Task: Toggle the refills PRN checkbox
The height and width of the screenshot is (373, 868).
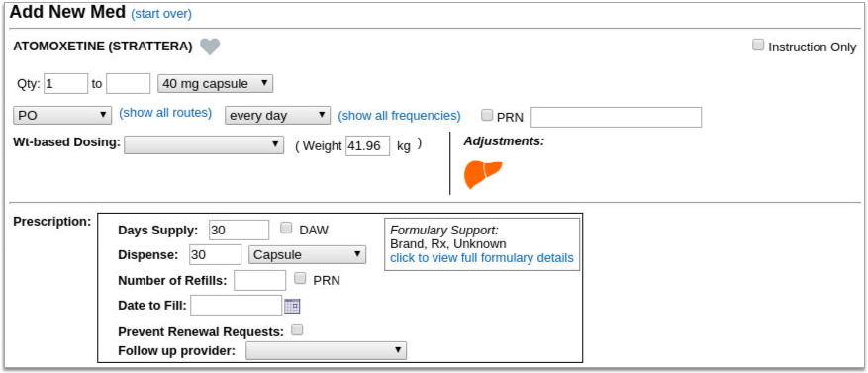Action: 300,278
